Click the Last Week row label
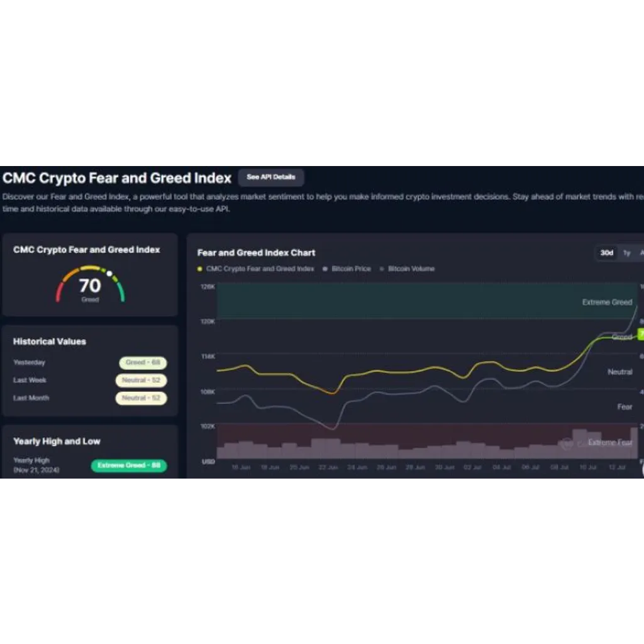The image size is (644, 644). [30, 380]
